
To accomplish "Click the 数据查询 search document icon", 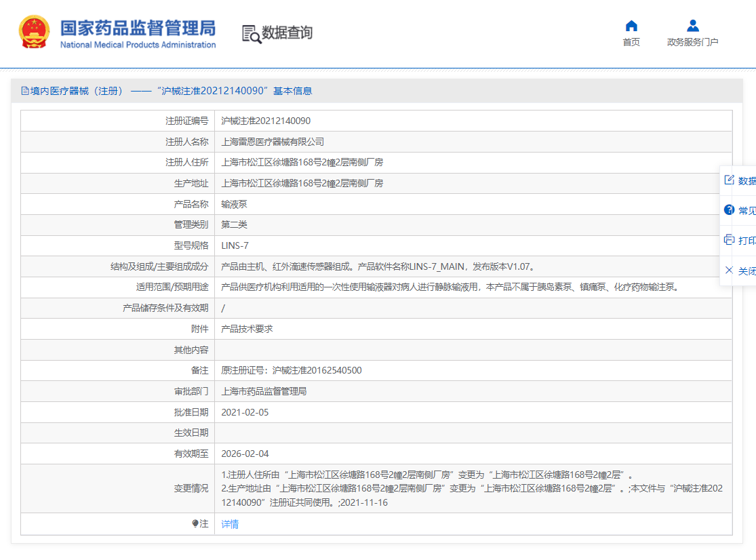I will click(x=251, y=34).
